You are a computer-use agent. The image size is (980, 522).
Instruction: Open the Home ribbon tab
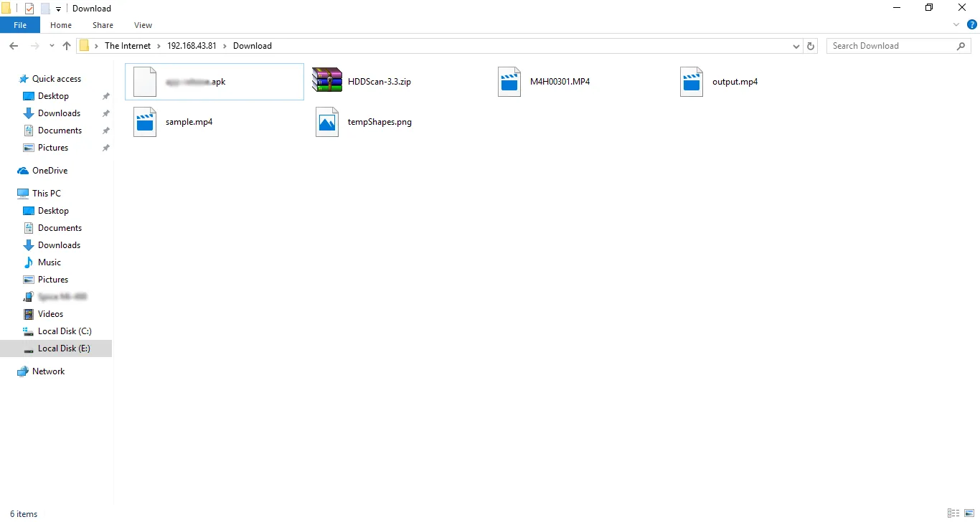pos(61,25)
